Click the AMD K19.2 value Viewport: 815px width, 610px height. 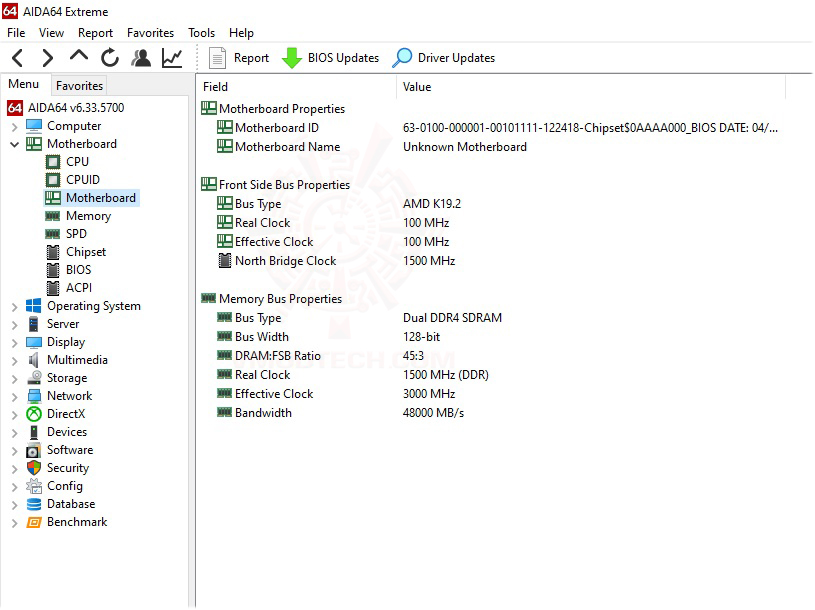point(431,204)
